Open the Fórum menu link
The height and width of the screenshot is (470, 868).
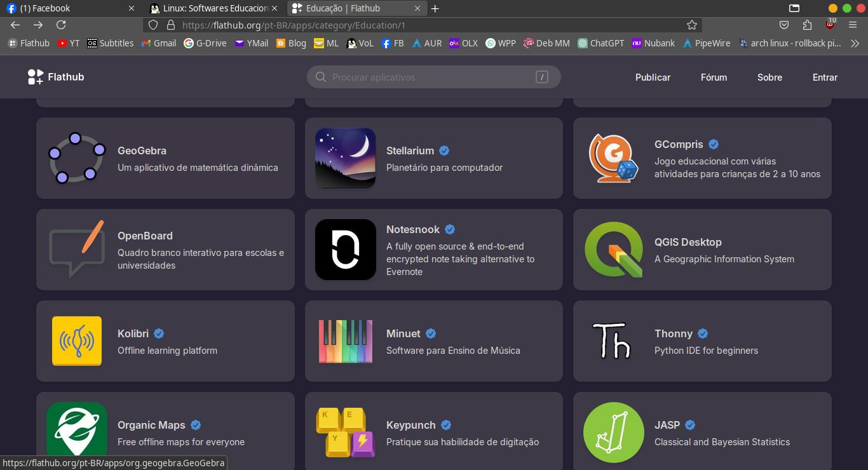pyautogui.click(x=714, y=77)
